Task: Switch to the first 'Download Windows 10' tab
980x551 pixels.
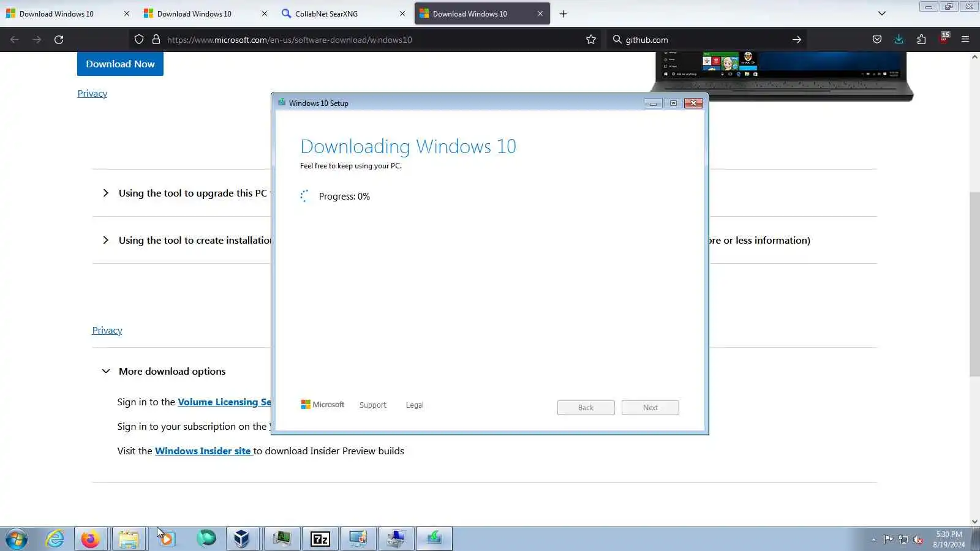Action: (56, 13)
